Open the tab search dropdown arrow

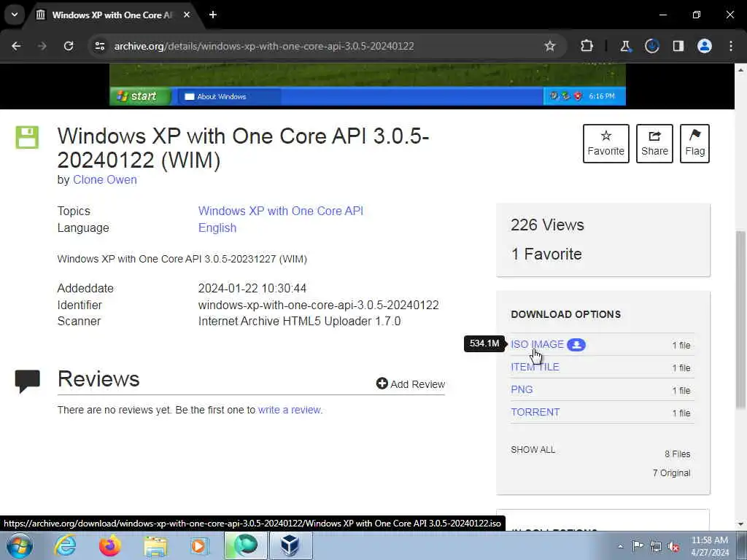[15, 15]
